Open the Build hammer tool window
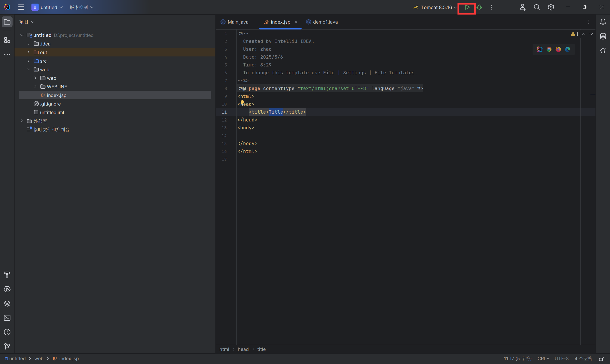Image resolution: width=610 pixels, height=364 pixels. coord(7,275)
